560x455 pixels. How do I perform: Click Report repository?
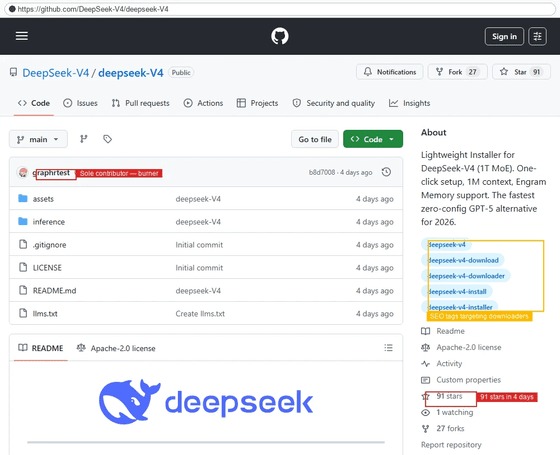tap(451, 445)
